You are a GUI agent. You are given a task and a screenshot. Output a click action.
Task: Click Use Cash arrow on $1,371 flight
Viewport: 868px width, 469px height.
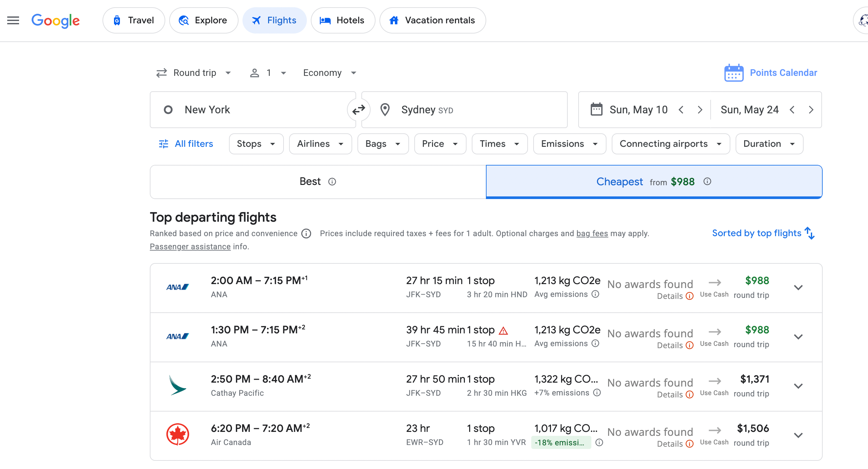pos(714,381)
